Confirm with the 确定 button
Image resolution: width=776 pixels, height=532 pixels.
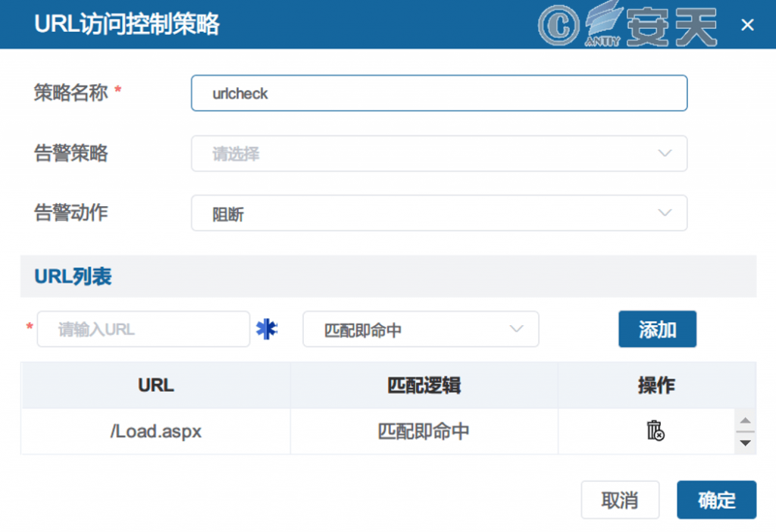tap(716, 500)
